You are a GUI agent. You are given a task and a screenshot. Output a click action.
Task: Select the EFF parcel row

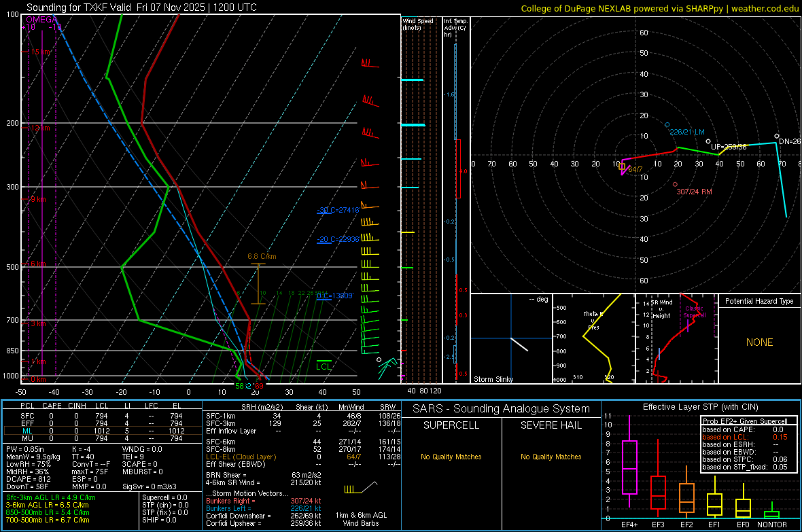click(103, 423)
